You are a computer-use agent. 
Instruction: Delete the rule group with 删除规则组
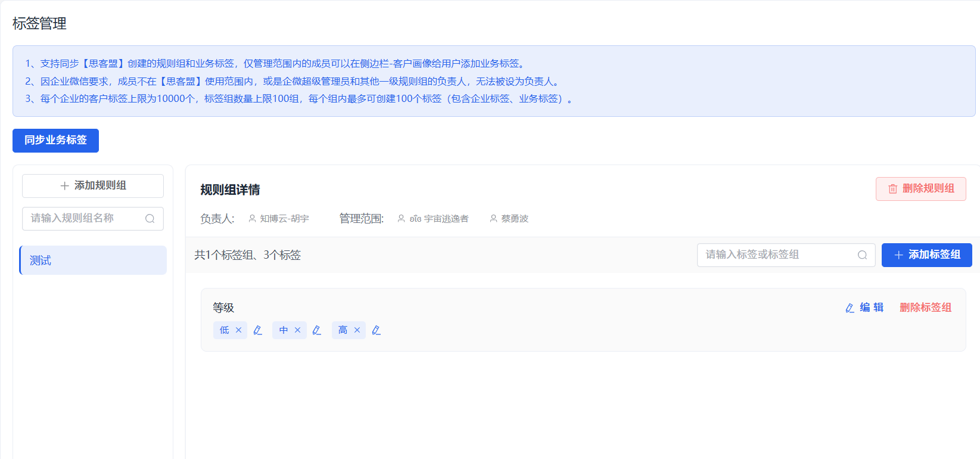click(x=920, y=189)
